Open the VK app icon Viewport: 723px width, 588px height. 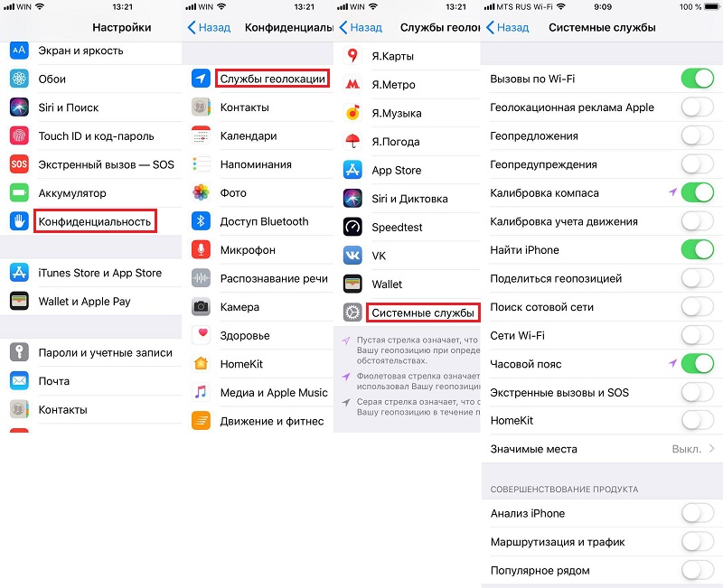(x=352, y=256)
